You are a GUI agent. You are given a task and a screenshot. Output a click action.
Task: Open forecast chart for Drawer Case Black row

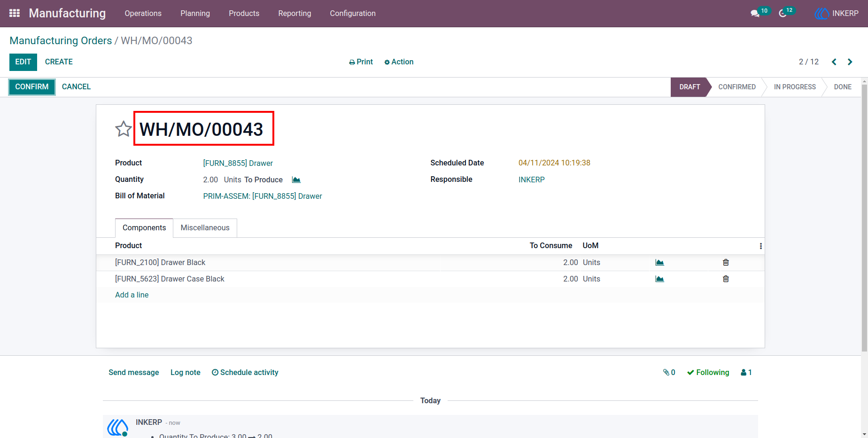point(659,279)
